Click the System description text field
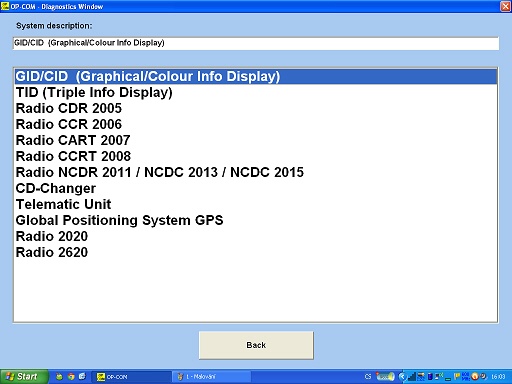Viewport: 512px width, 384px height. 256,43
